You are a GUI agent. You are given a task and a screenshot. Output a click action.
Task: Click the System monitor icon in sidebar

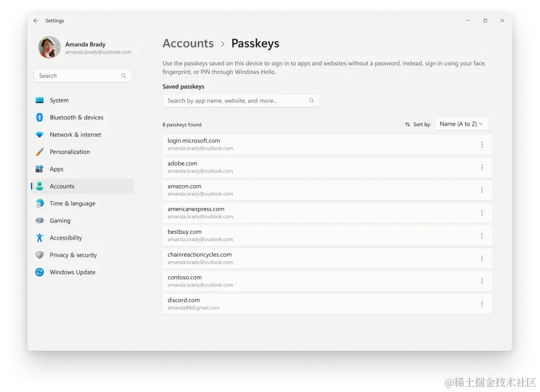click(40, 100)
